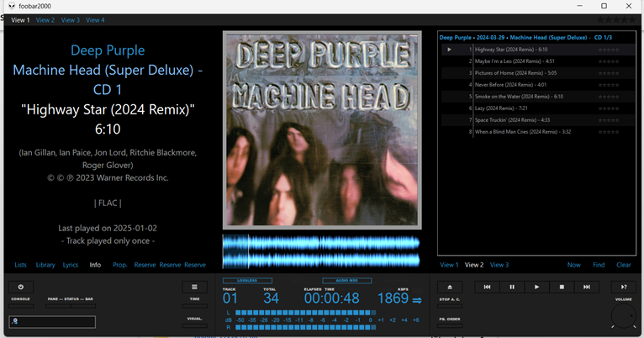This screenshot has width=644, height=338.
Task: Click Clear under the playlist
Action: tap(623, 265)
